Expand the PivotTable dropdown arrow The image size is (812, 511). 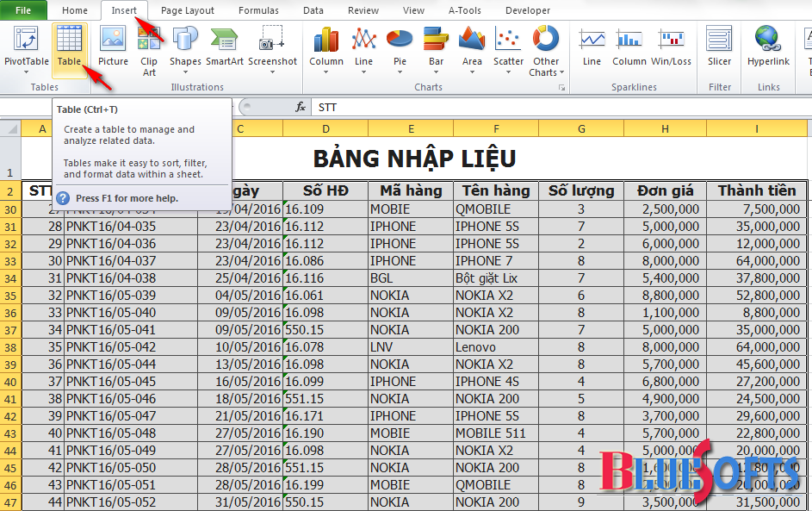point(26,72)
